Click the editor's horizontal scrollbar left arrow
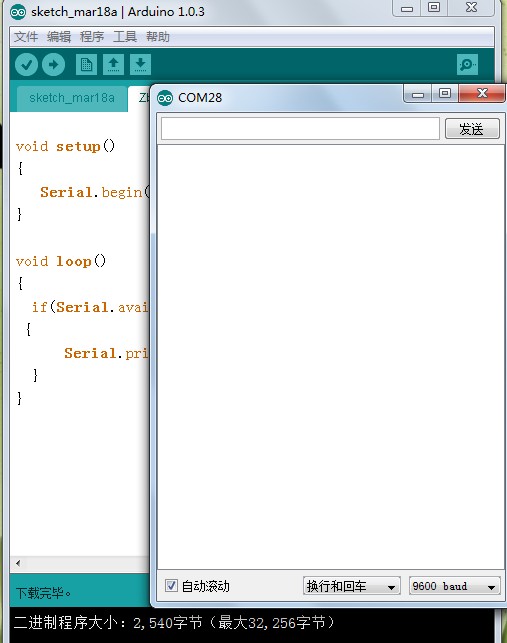 [x=18, y=563]
